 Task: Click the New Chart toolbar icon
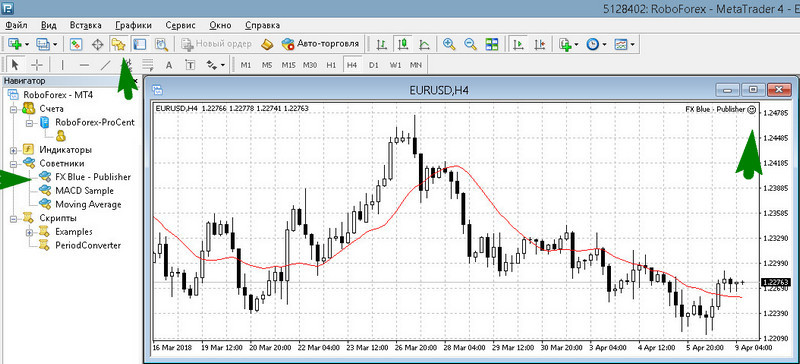pyautogui.click(x=15, y=44)
